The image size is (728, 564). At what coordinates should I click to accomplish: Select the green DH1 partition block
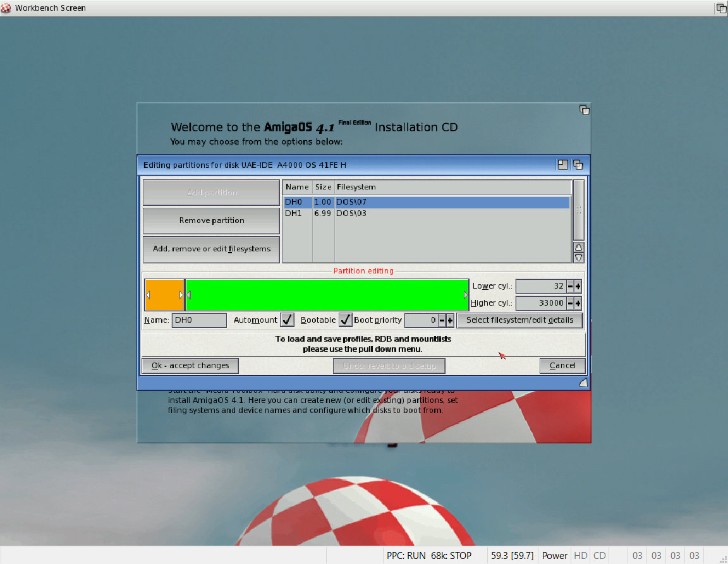[327, 295]
